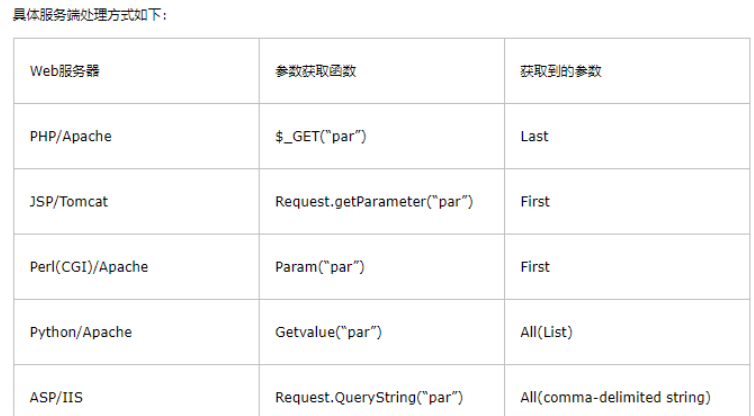
Task: Click the All(comma-delimited string) cell
Action: (615, 397)
